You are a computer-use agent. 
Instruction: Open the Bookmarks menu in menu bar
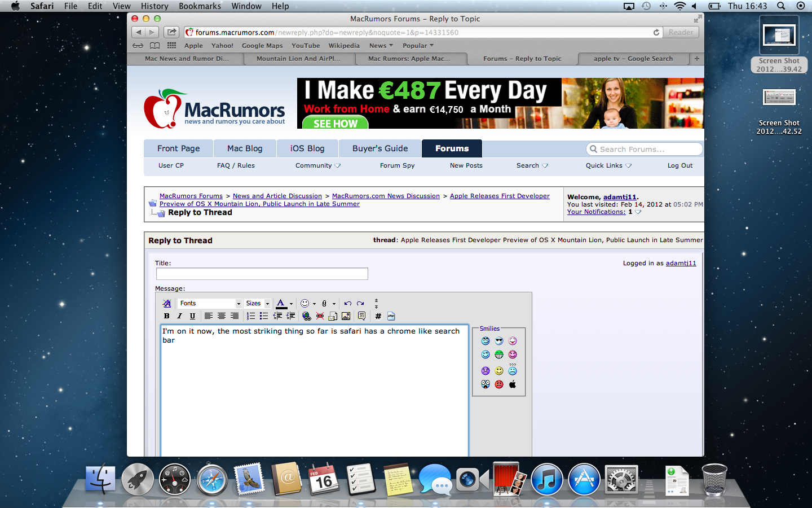click(x=200, y=6)
